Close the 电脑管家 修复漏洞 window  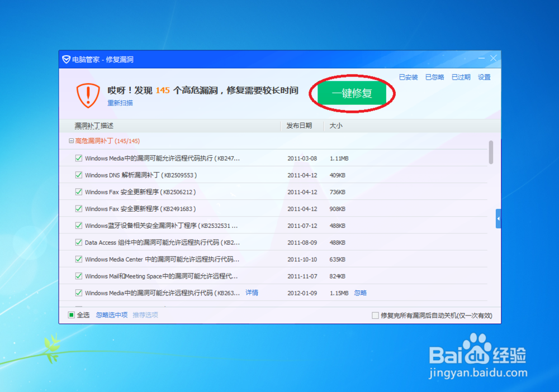click(494, 58)
